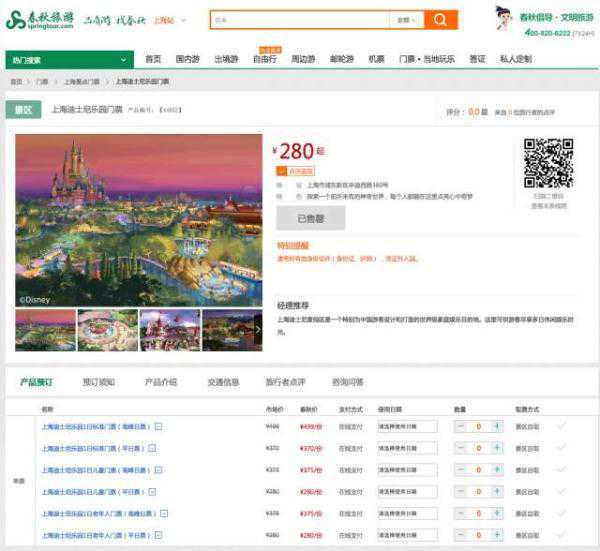Click the orange search magnifier button
This screenshot has width=600, height=551.
(440, 20)
